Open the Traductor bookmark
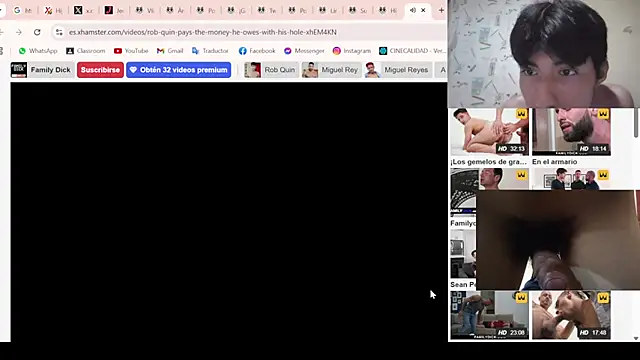Image resolution: width=640 pixels, height=360 pixels. [x=210, y=51]
